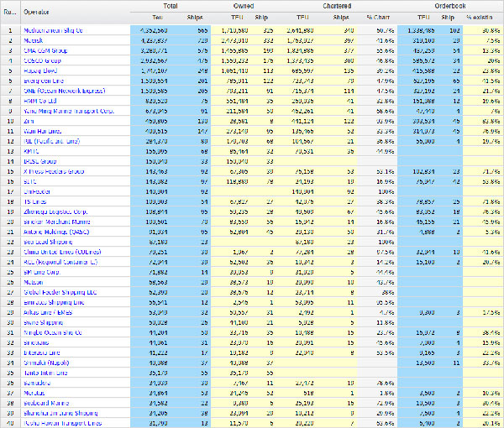
Task: Click the SITC operator link
Action: 30,181
